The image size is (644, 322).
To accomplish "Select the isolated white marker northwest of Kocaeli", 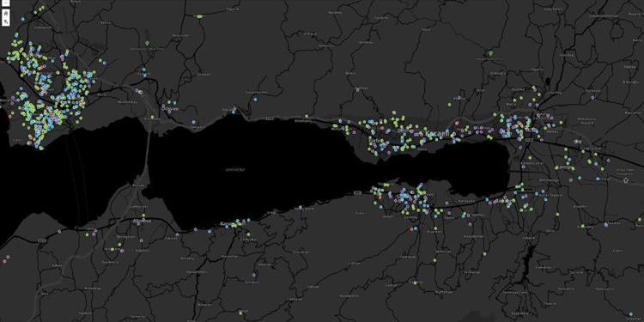I will (x=357, y=89).
